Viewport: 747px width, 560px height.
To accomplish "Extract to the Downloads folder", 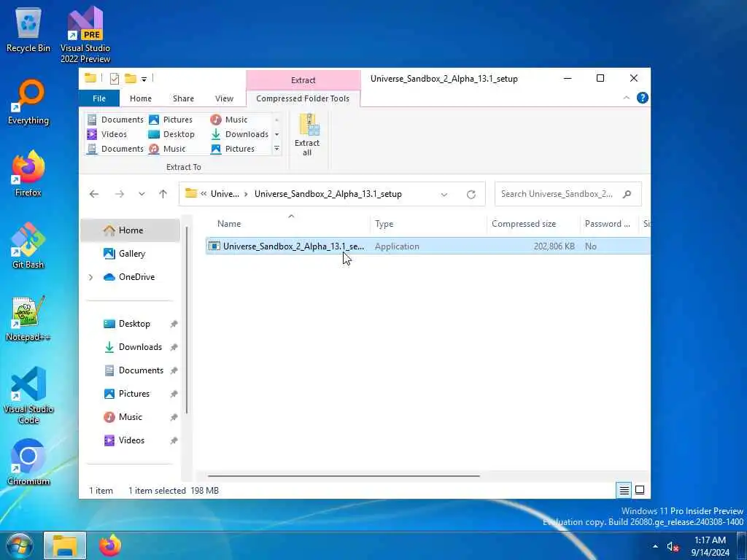I will pyautogui.click(x=239, y=134).
